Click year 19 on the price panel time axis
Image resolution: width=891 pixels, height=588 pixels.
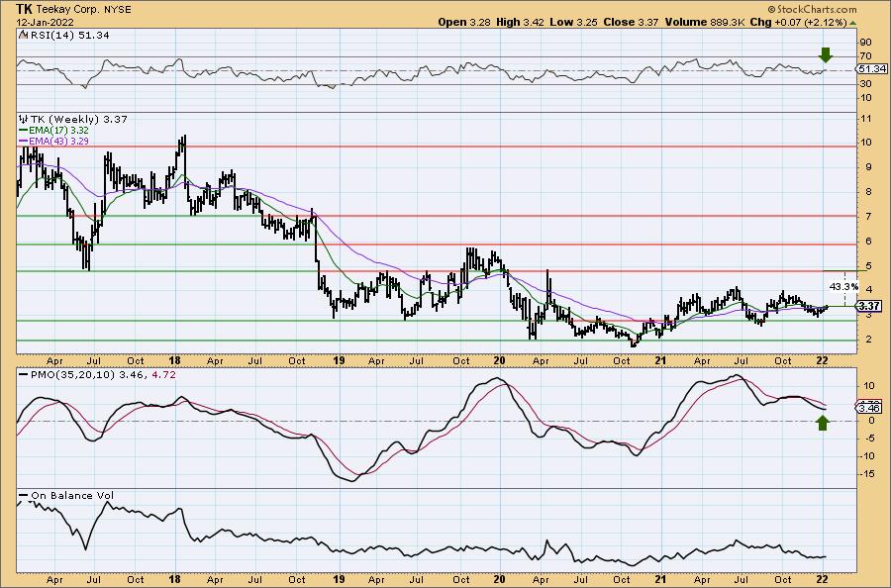click(339, 360)
